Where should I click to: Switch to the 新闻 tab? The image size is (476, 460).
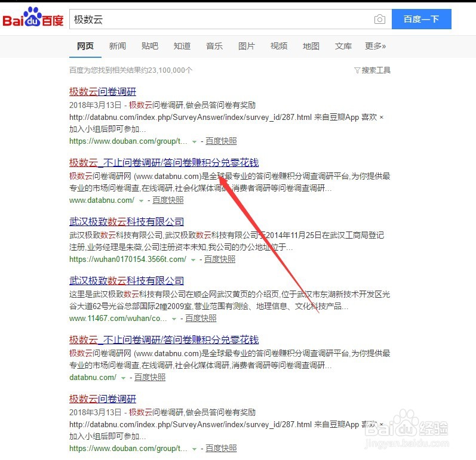click(x=118, y=46)
